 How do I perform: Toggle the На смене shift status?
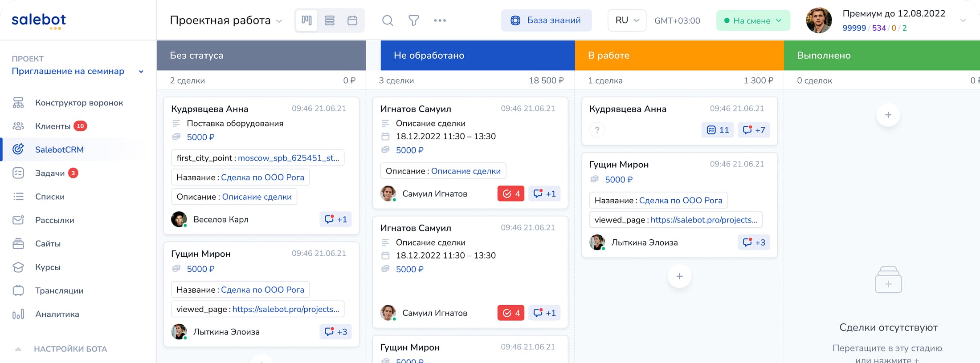click(x=753, y=20)
